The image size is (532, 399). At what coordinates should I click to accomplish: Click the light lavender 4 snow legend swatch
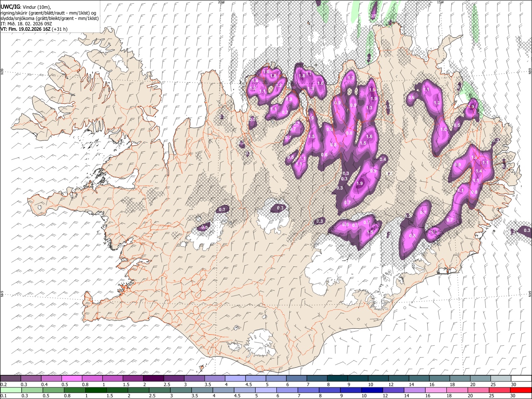click(x=235, y=379)
